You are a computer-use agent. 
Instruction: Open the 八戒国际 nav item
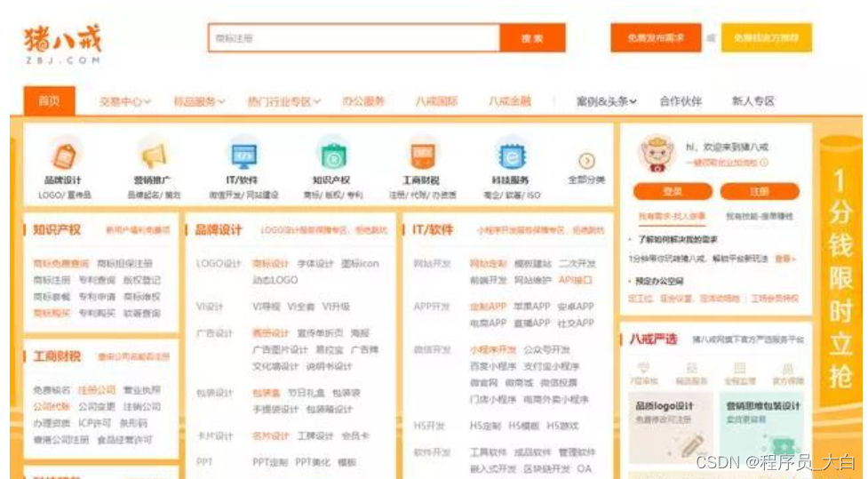coord(436,101)
